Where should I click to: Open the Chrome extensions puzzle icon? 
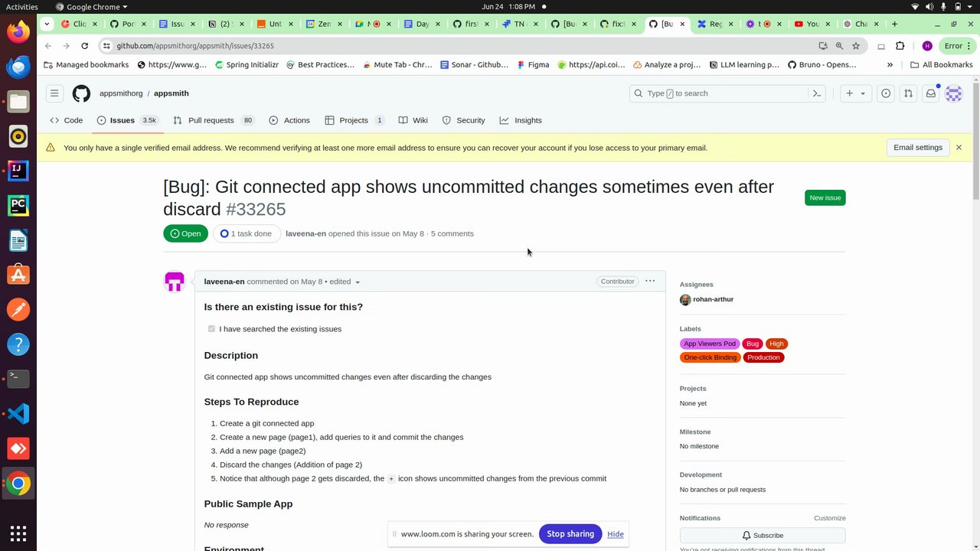(x=900, y=46)
